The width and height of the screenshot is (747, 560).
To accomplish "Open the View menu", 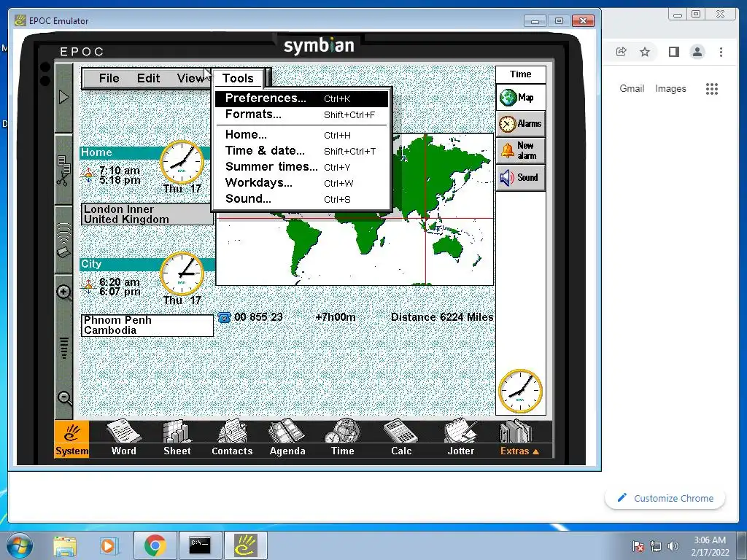I will pos(190,79).
